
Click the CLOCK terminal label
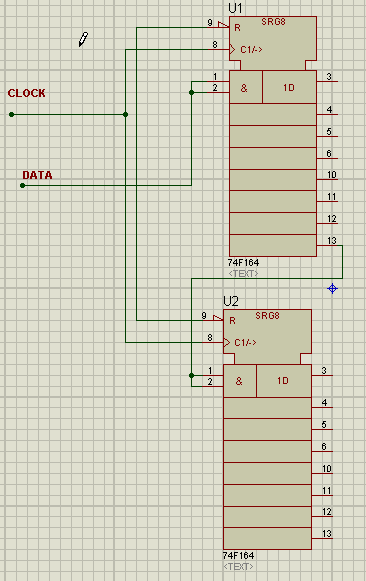coord(27,93)
